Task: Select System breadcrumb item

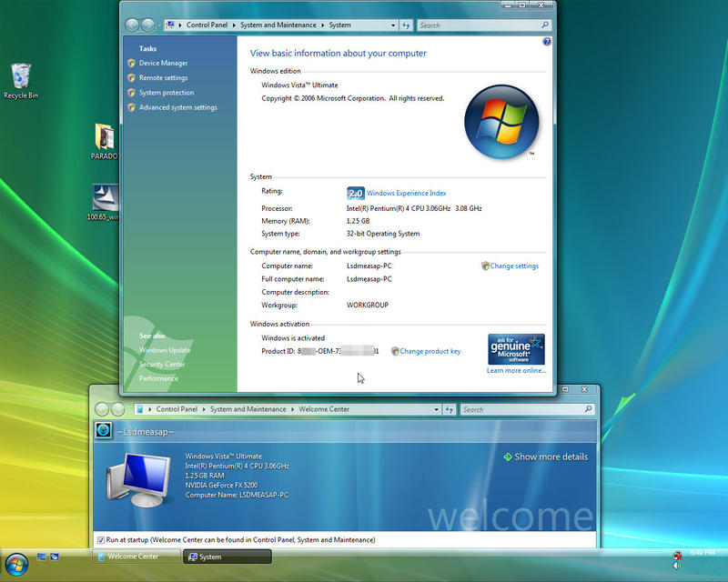Action: tap(339, 25)
